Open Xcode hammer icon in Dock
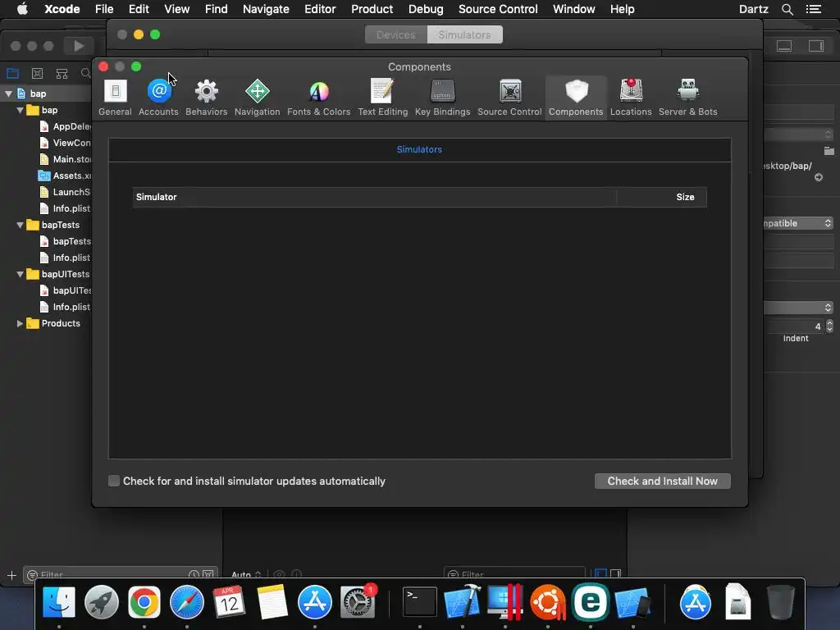 pos(463,602)
